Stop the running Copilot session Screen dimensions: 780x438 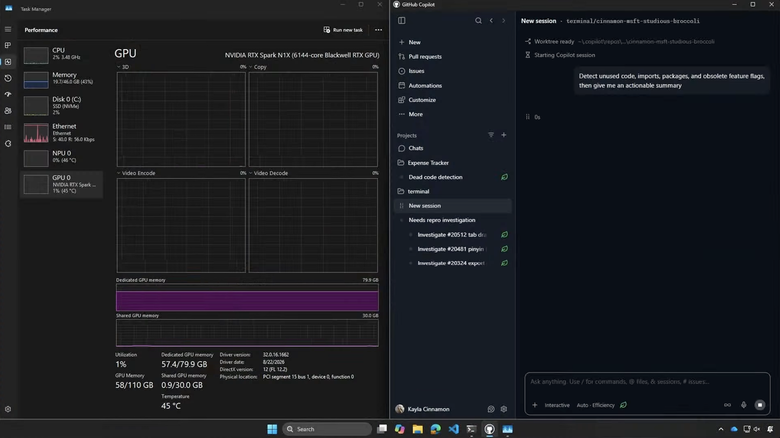tap(760, 405)
